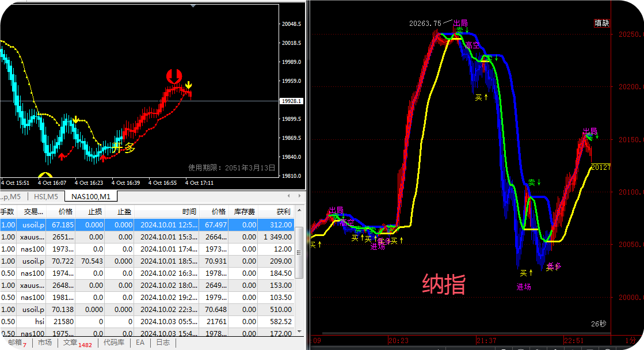
Task: Open the EA tab in terminal
Action: [140, 343]
